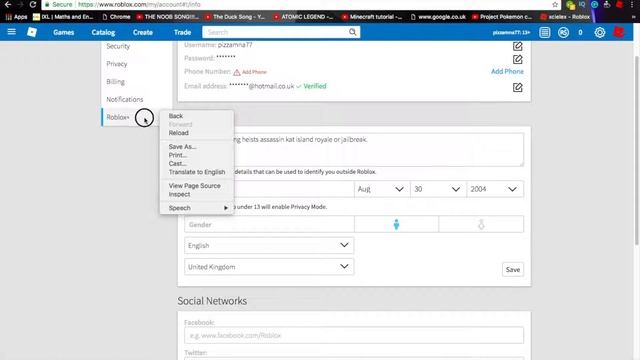Open the birthday month dropdown showing Aug

[382, 189]
